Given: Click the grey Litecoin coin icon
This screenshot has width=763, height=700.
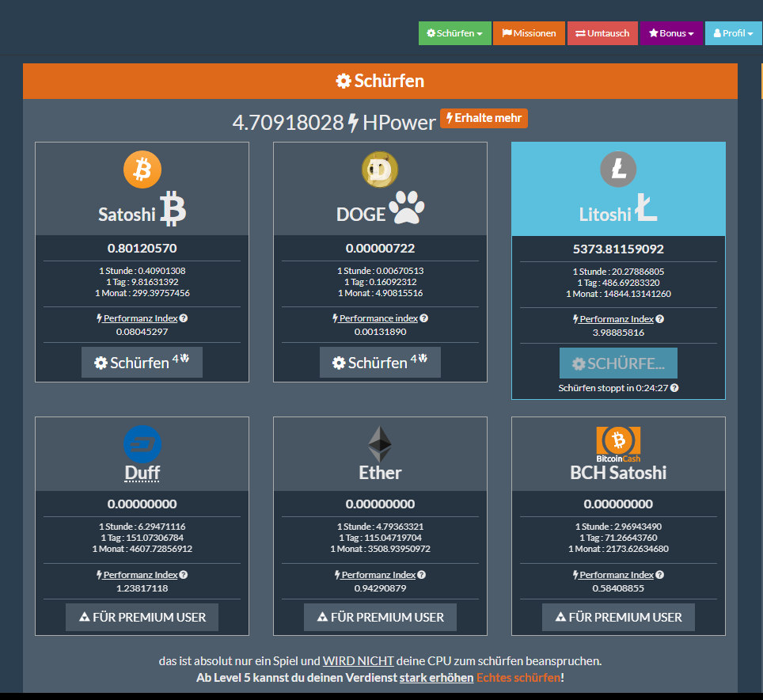Looking at the screenshot, I should pyautogui.click(x=618, y=169).
